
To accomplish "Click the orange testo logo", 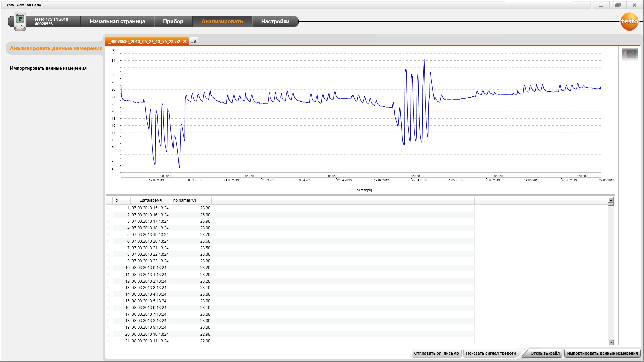I will (x=629, y=21).
